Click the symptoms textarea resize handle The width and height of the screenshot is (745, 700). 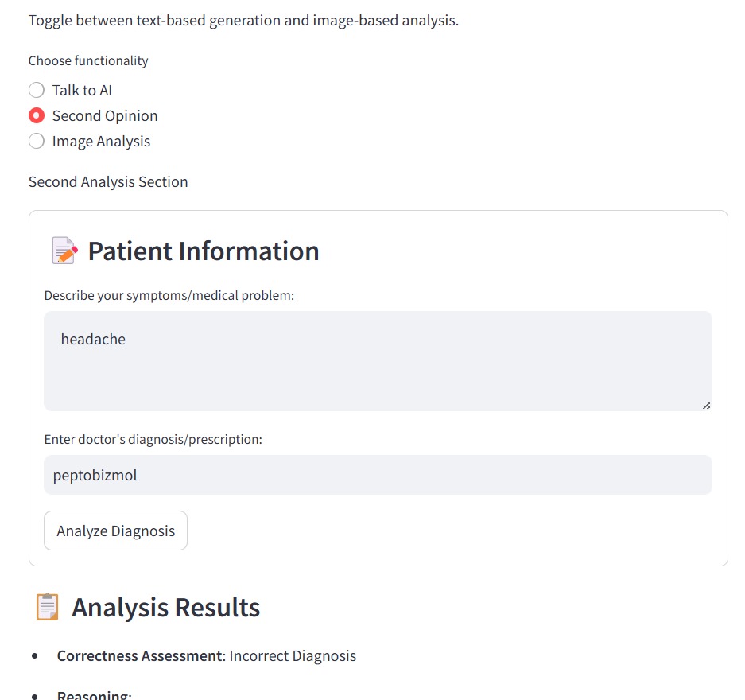point(706,406)
